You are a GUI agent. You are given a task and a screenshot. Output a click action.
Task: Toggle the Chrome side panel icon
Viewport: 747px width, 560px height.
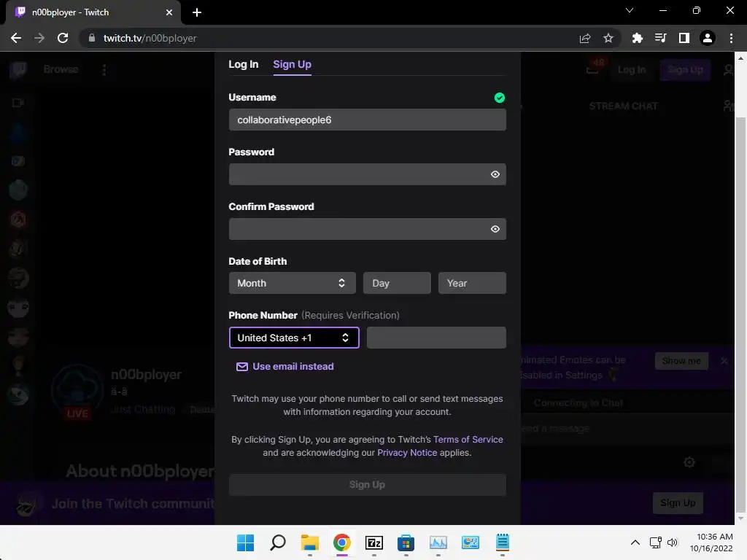(684, 38)
